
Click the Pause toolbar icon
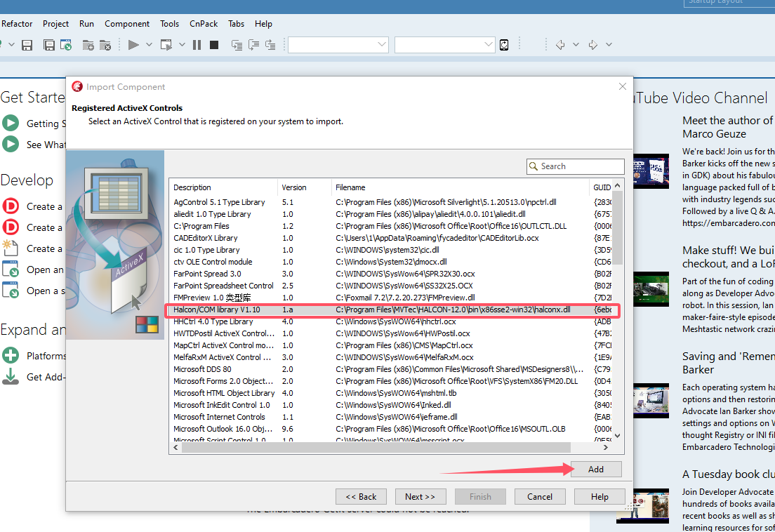pos(197,45)
